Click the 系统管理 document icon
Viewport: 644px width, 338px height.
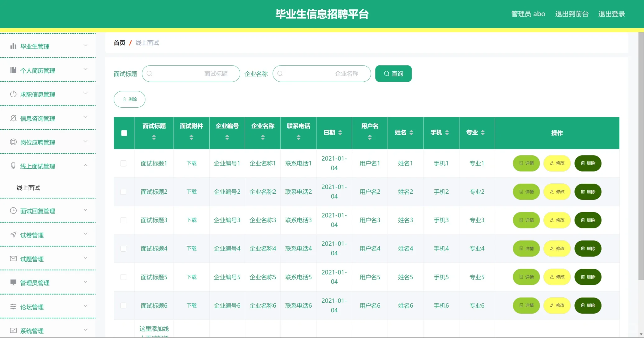tap(13, 330)
